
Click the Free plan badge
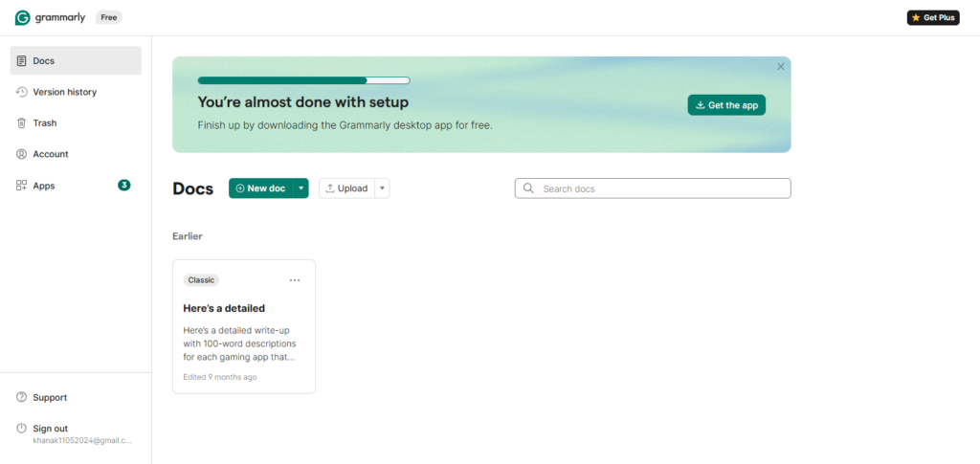pyautogui.click(x=109, y=17)
